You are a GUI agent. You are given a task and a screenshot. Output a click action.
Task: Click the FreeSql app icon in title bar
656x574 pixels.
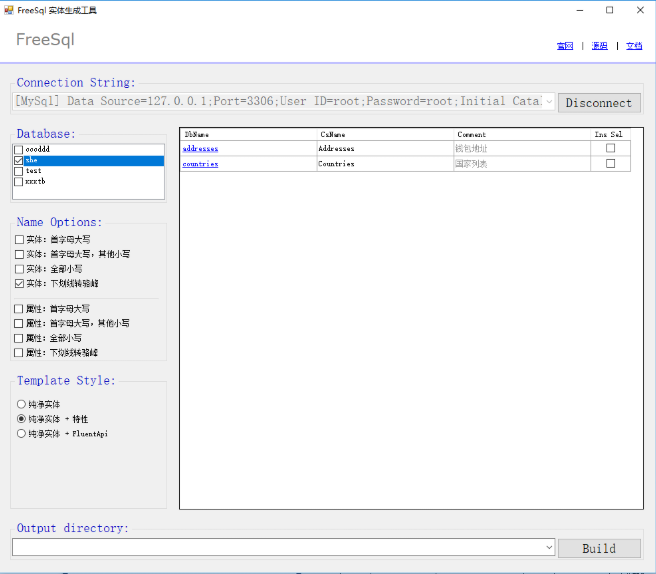point(8,10)
